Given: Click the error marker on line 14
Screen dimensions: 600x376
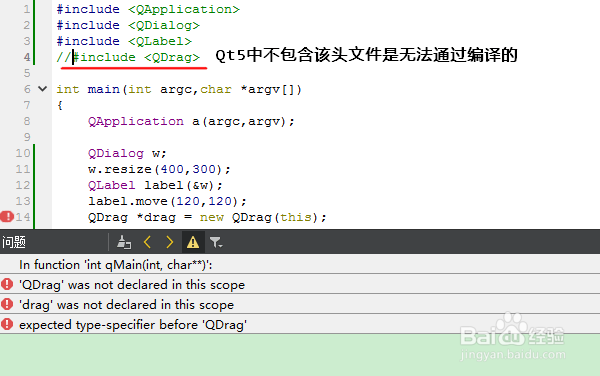Looking at the screenshot, I should tap(7, 217).
